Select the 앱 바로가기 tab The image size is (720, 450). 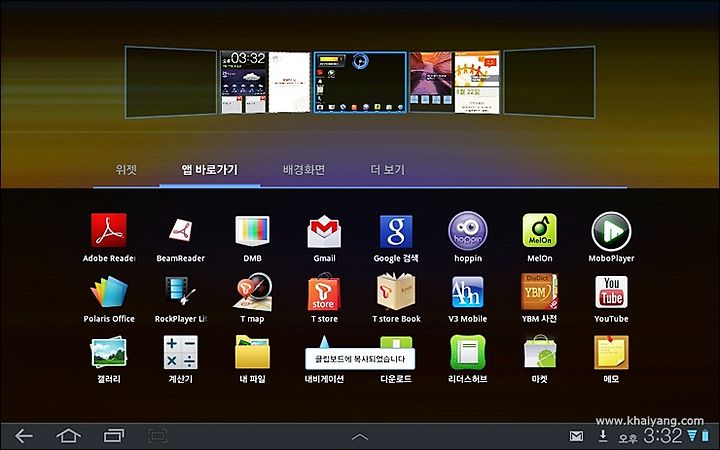[210, 170]
